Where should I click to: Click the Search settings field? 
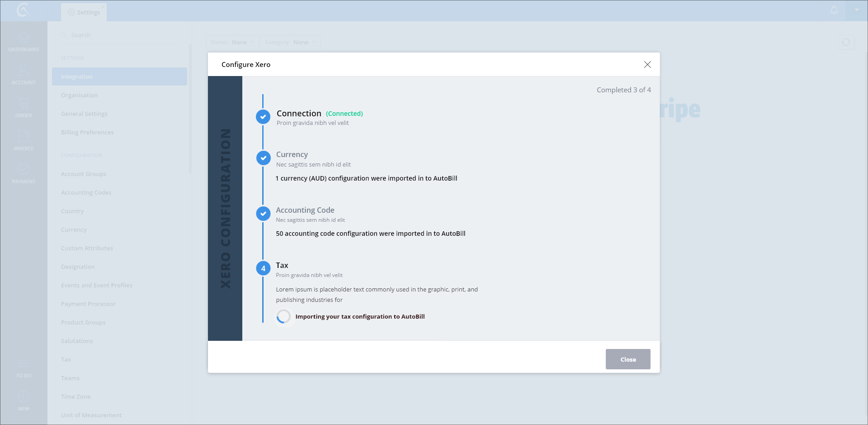coord(122,35)
